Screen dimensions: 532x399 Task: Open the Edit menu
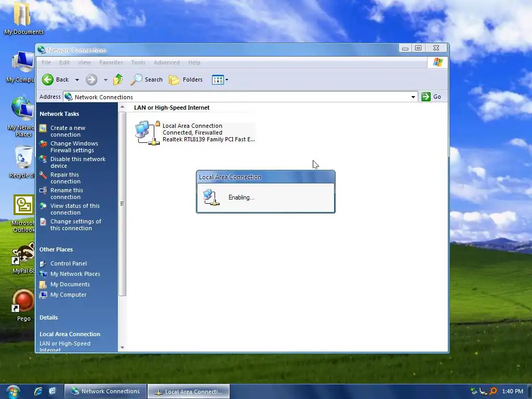(x=64, y=62)
